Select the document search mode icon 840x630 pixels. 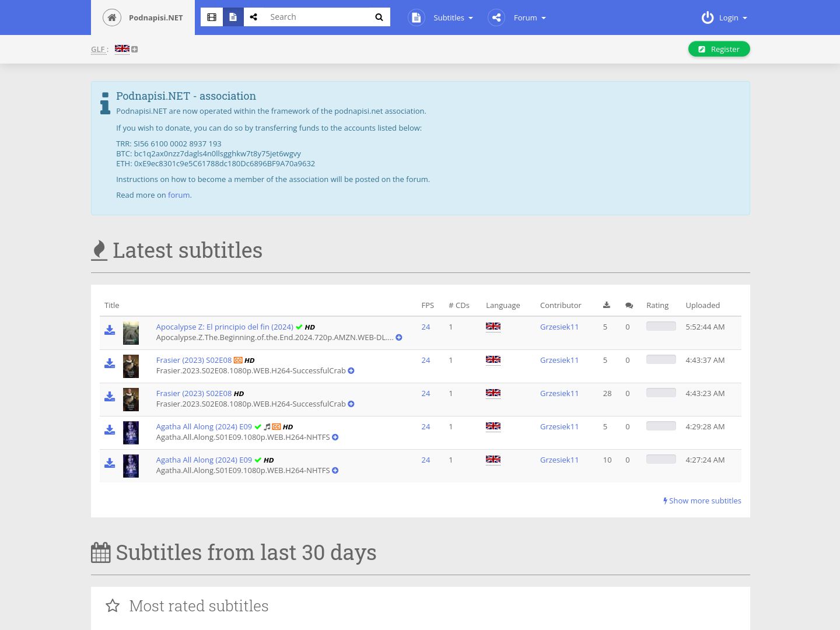tap(233, 17)
